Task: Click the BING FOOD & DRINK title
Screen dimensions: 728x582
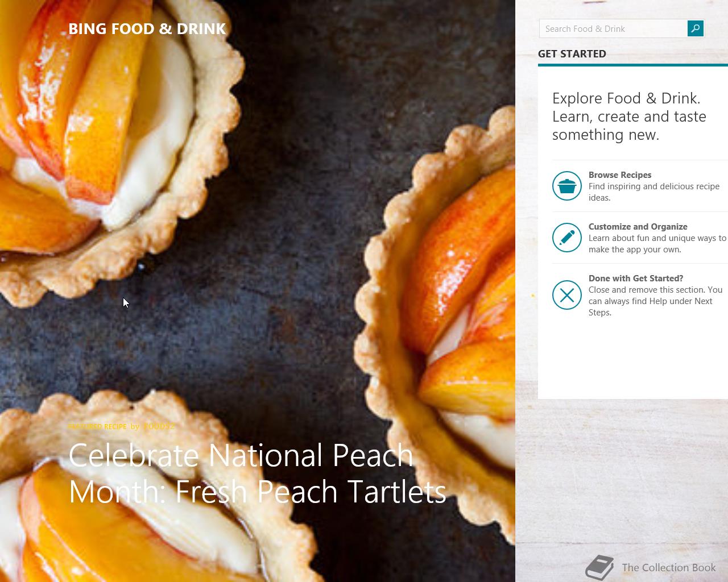Action: point(147,29)
